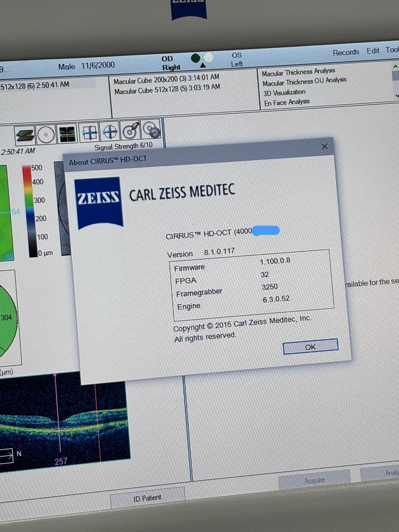Click the ID Patient button

point(147,498)
